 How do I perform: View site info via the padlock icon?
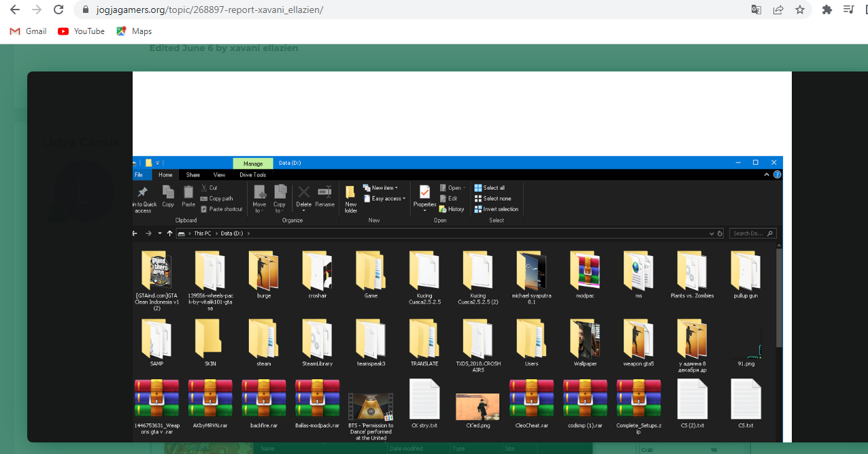click(86, 10)
